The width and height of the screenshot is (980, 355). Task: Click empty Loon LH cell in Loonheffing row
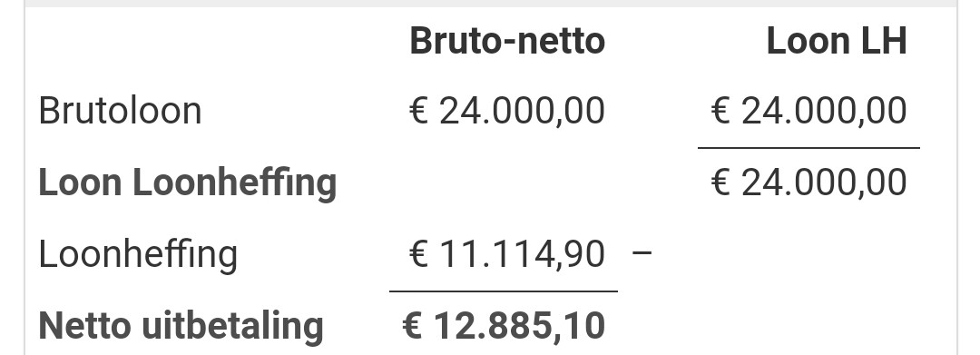[x=808, y=254]
